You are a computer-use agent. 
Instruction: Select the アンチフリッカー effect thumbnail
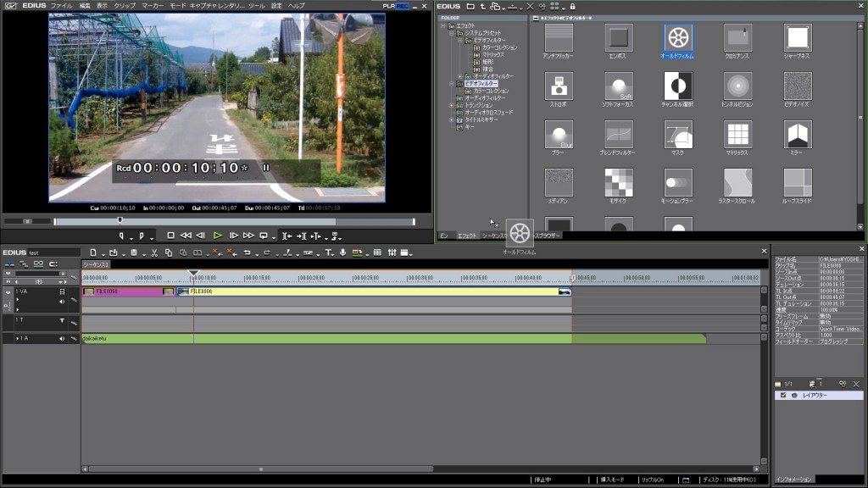point(559,38)
